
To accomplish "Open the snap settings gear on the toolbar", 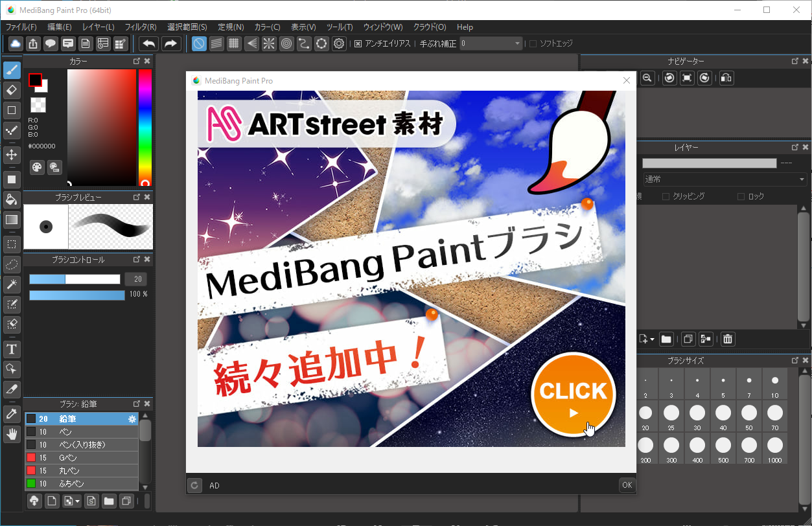I will (x=338, y=43).
